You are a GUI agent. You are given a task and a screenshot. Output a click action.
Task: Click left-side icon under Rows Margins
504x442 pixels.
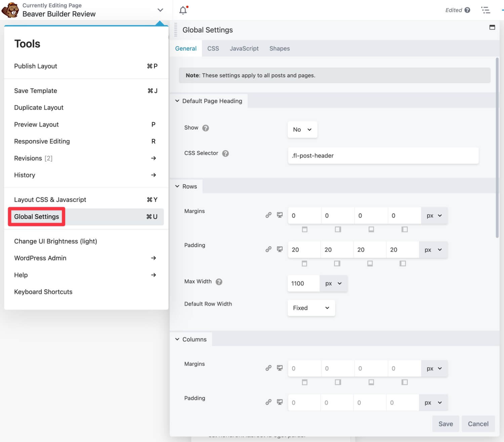pos(405,229)
